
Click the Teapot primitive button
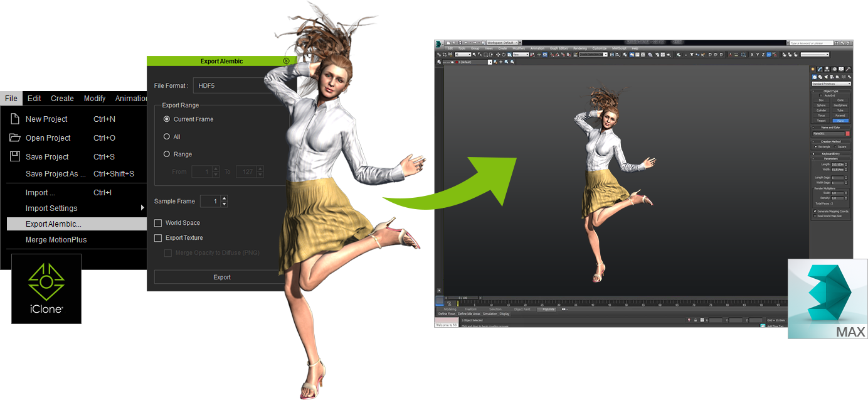(821, 121)
